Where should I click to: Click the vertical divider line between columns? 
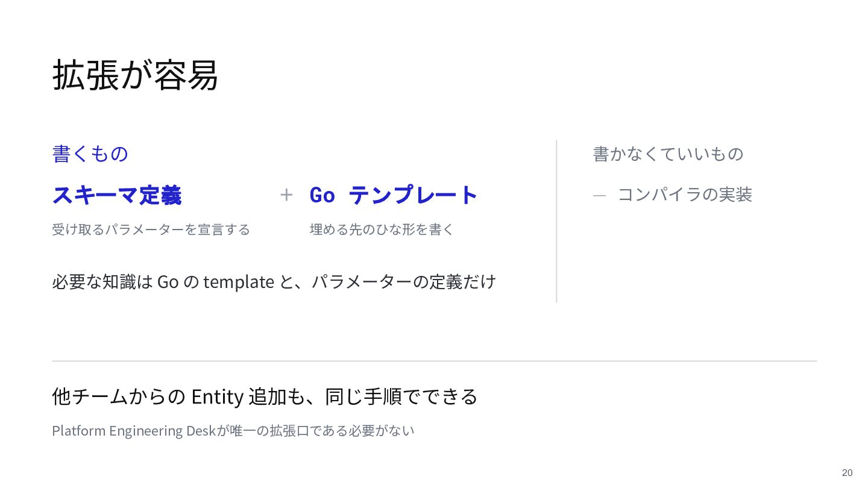(x=556, y=221)
